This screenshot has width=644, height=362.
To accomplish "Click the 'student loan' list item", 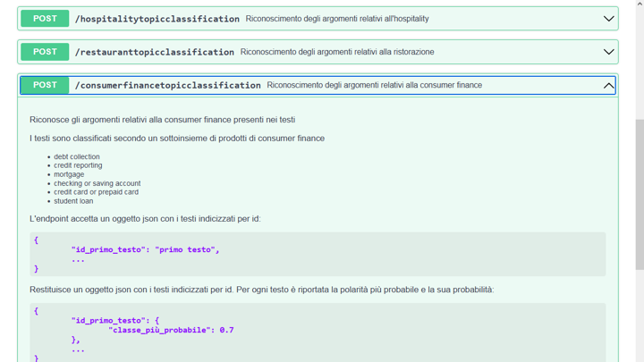I will 73,201.
